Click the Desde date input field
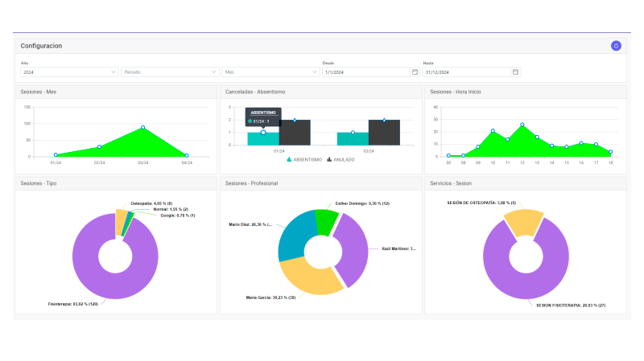 coord(366,72)
